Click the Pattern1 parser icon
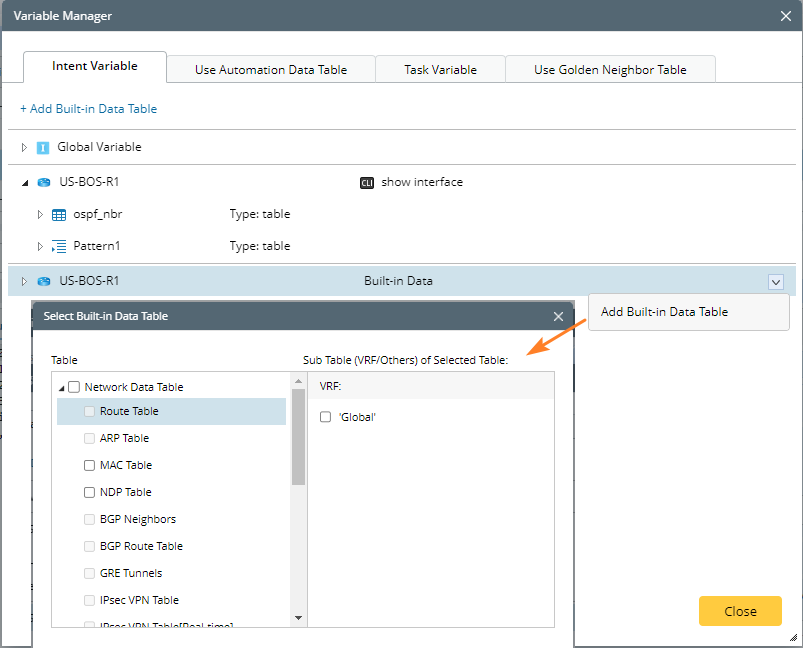This screenshot has height=648, width=803. tap(59, 246)
